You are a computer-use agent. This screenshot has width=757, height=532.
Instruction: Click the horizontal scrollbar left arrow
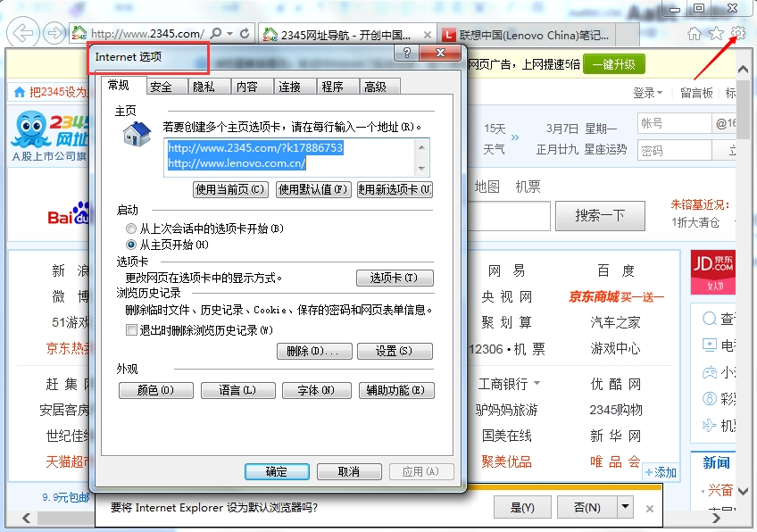[26, 518]
